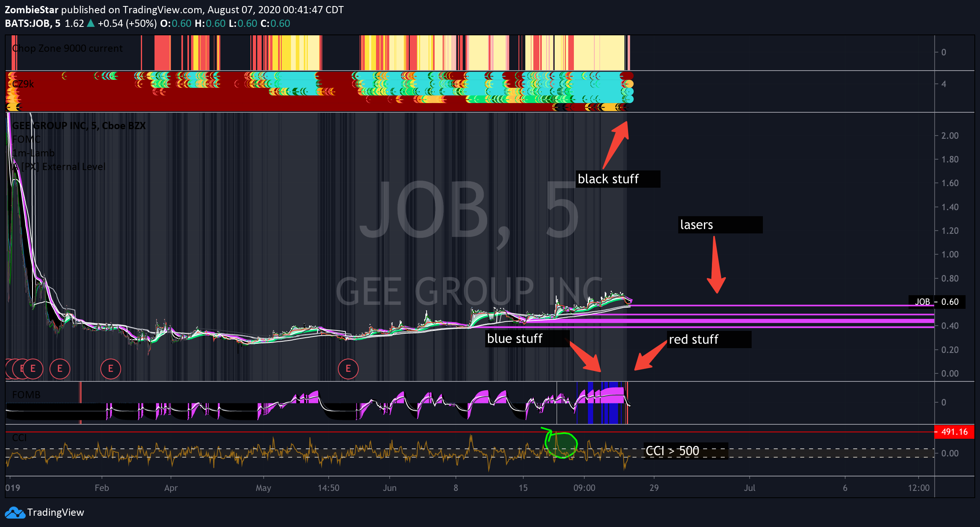Click the +0.54 (+50%) change value
Image resolution: width=980 pixels, height=527 pixels.
(x=127, y=23)
